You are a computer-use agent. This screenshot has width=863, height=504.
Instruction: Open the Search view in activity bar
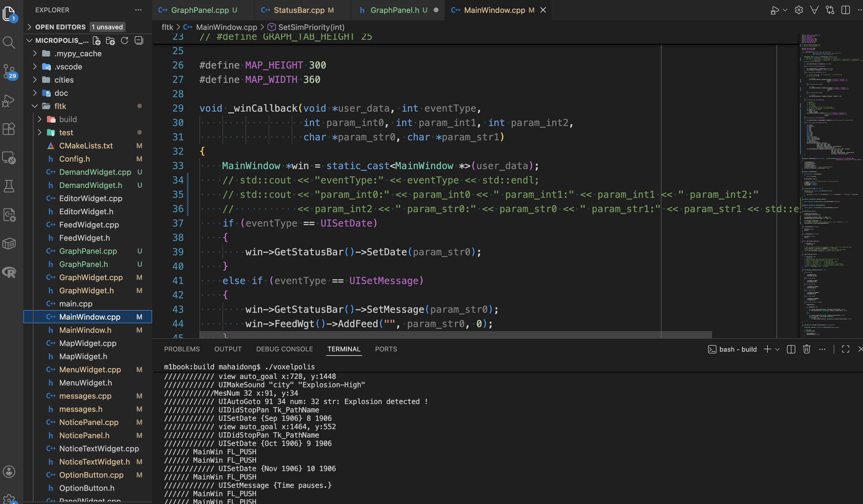point(9,42)
